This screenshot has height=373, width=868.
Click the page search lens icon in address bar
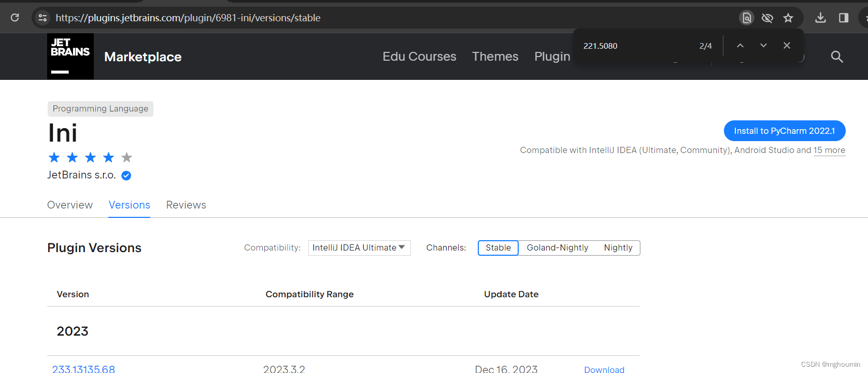coord(747,18)
